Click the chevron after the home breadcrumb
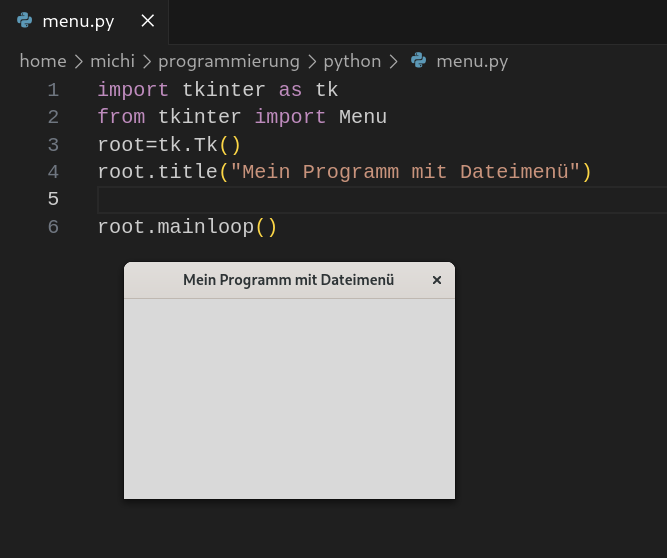 (79, 62)
